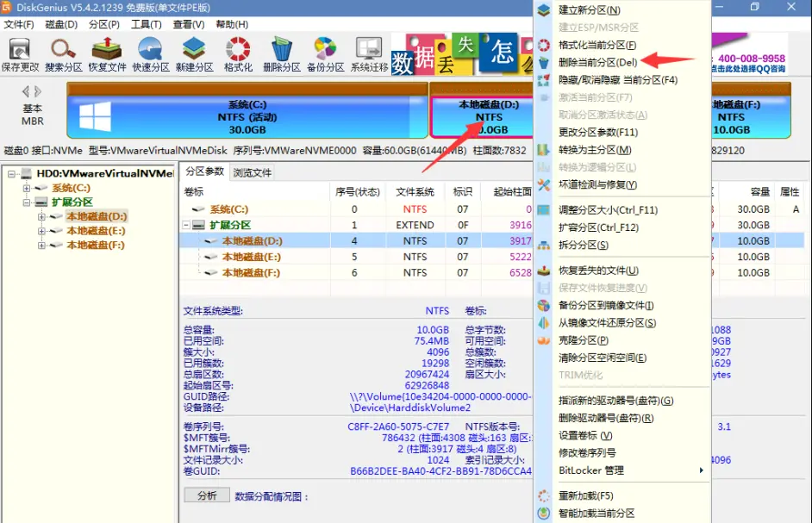
Task: Open the 文件(F) menu
Action: (19, 24)
